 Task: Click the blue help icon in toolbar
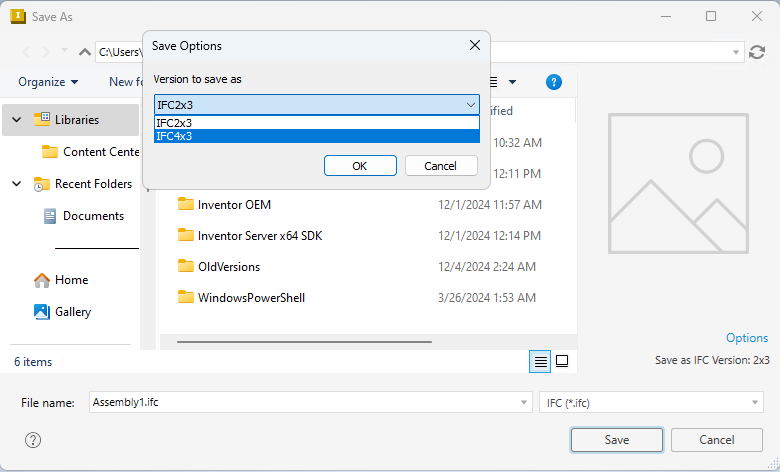coord(554,82)
